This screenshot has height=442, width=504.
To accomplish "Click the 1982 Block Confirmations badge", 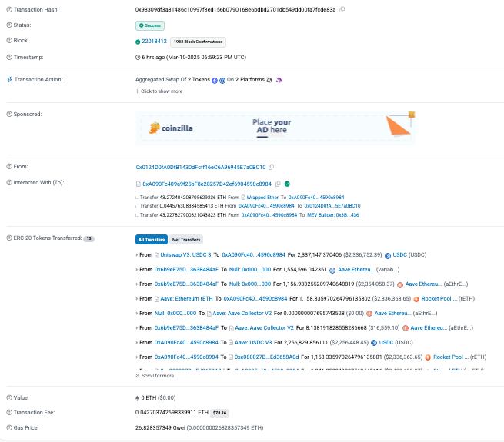I will [198, 42].
